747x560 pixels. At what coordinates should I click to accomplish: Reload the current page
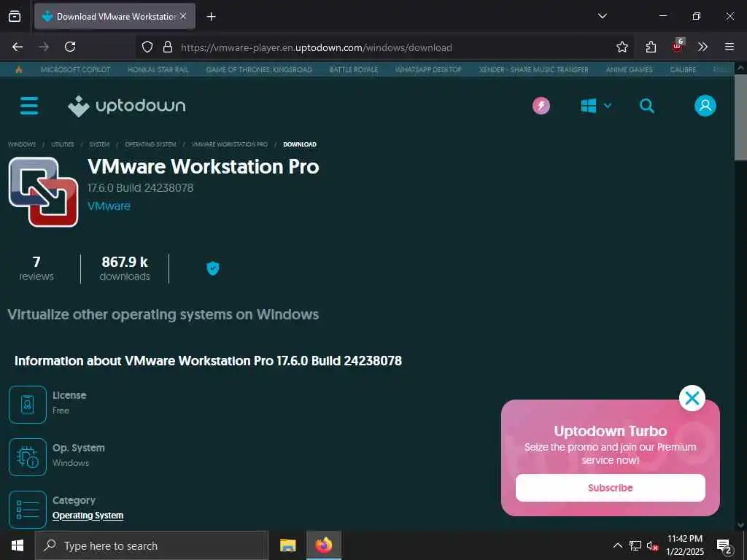(x=70, y=47)
